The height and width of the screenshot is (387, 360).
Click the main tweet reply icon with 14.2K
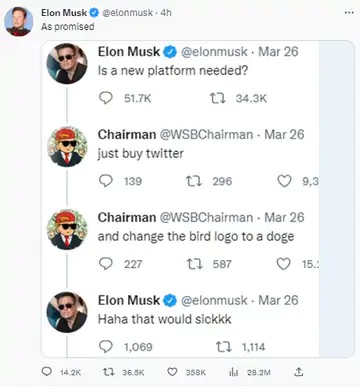(x=46, y=371)
